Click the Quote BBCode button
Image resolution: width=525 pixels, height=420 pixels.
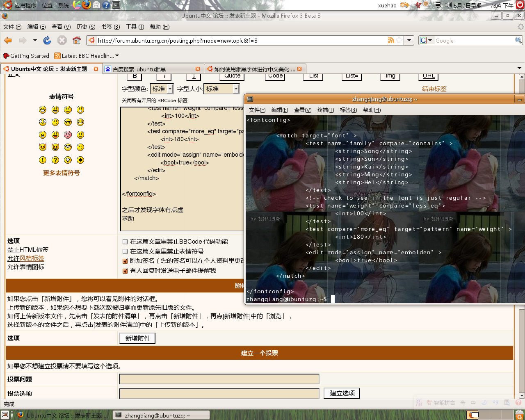tap(233, 76)
